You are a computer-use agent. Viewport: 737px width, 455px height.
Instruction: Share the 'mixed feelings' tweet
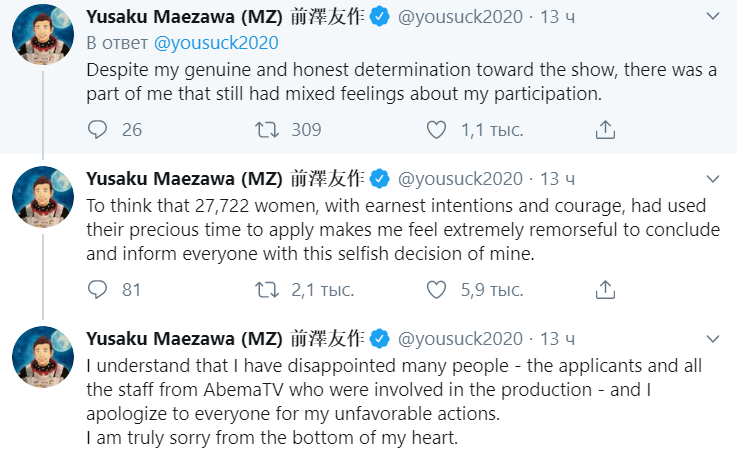tap(605, 130)
